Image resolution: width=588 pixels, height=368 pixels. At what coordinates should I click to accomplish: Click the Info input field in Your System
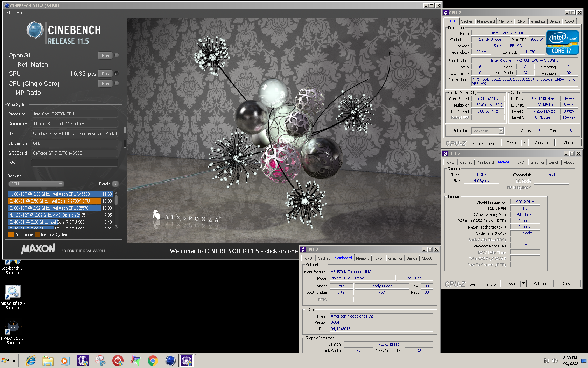click(x=75, y=163)
